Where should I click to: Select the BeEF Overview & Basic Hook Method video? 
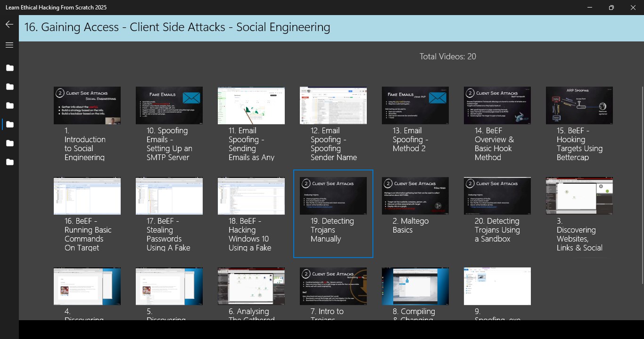tap(497, 105)
